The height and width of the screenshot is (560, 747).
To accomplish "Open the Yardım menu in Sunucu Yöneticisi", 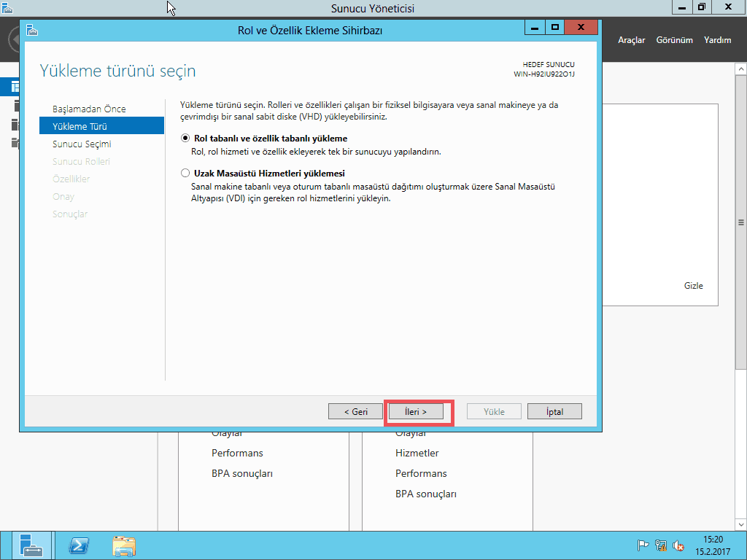I will [718, 40].
